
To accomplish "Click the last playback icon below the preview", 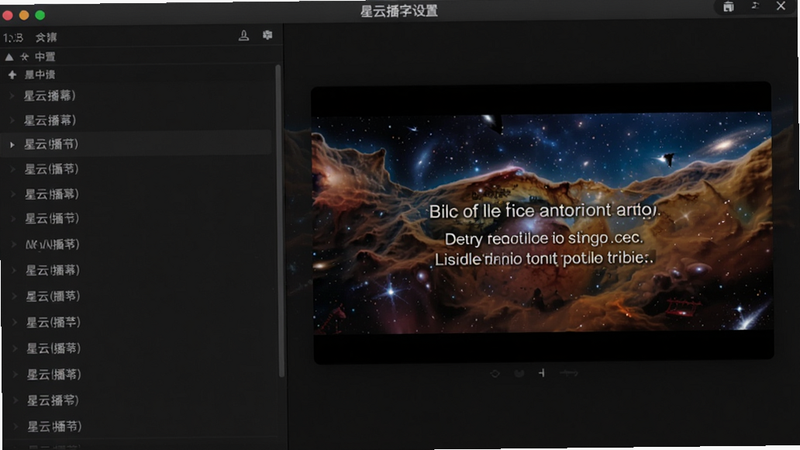I will click(569, 373).
